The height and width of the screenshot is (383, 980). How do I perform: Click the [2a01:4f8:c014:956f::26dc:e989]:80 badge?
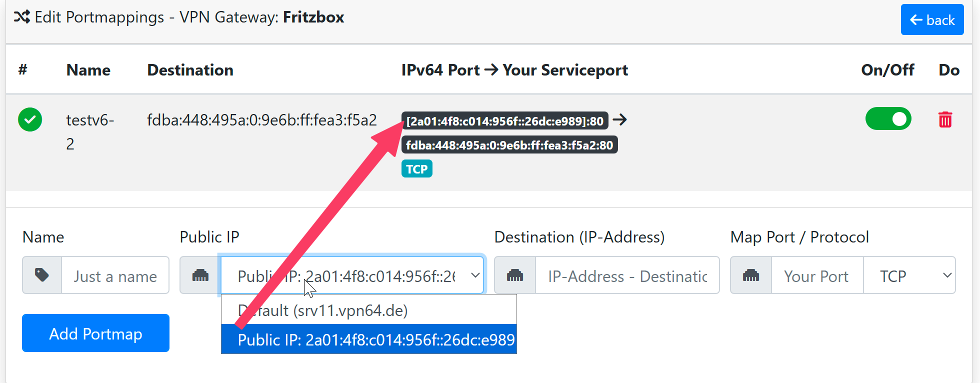point(505,121)
